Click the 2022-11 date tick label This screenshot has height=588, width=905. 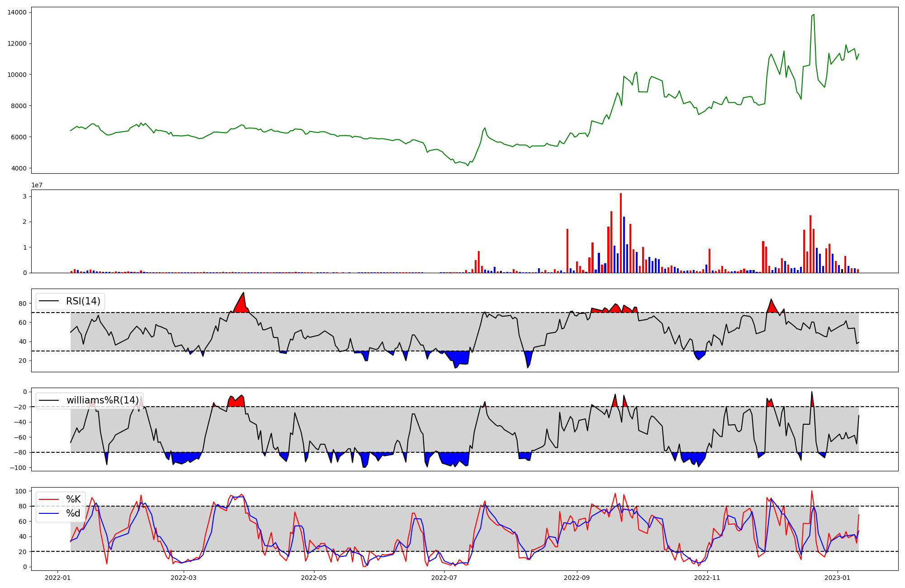[x=707, y=578]
